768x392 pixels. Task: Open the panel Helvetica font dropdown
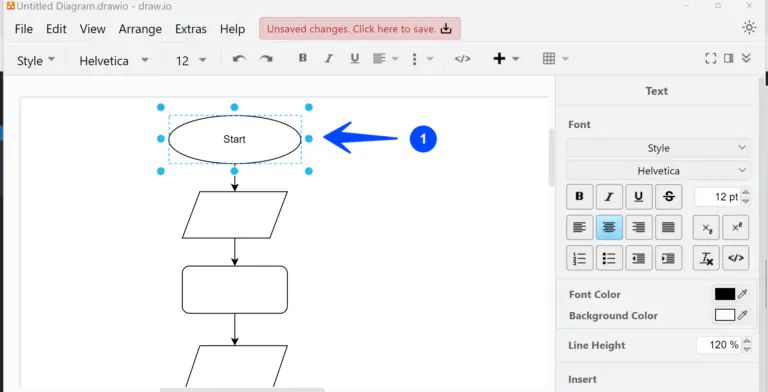[658, 171]
